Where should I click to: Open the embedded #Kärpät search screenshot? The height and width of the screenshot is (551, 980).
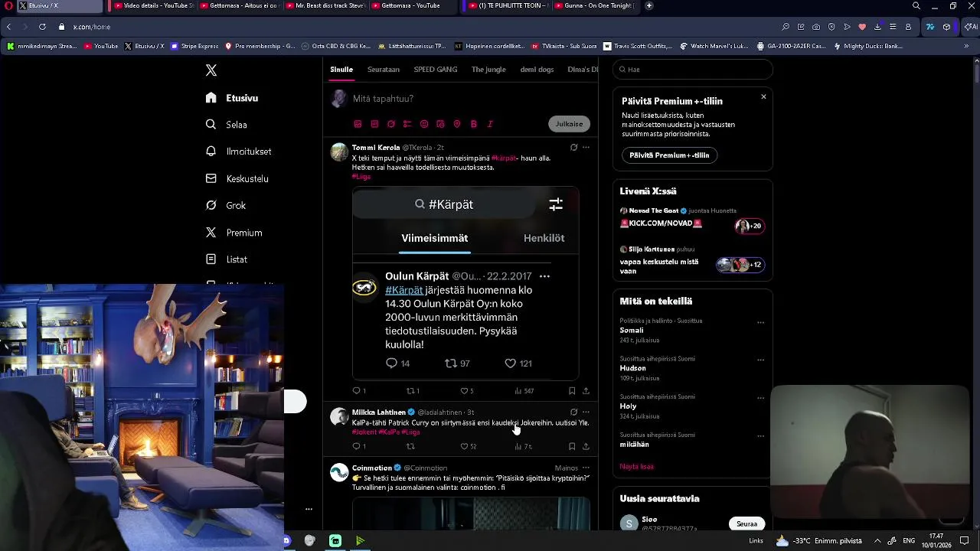coord(465,283)
